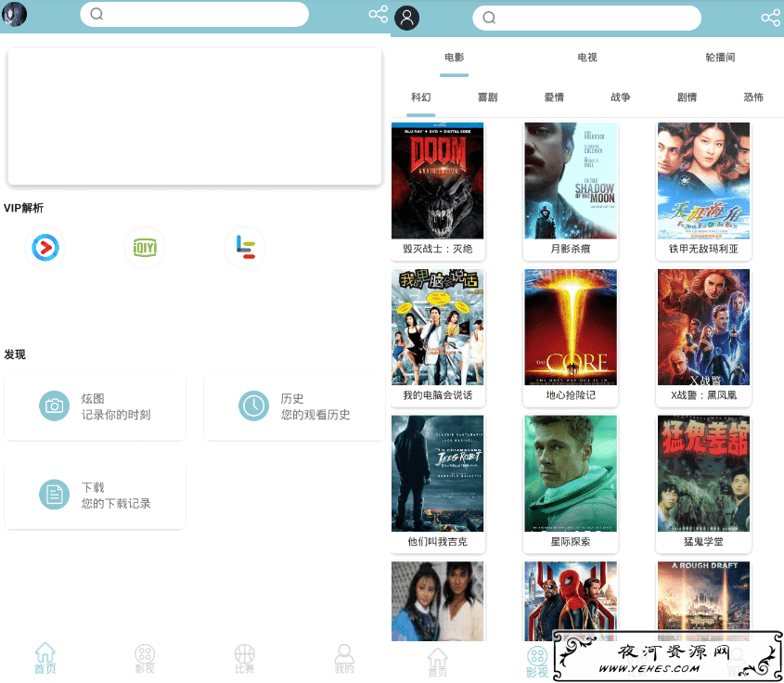Select the 恐怖 genre tab
784x683 pixels.
[753, 97]
